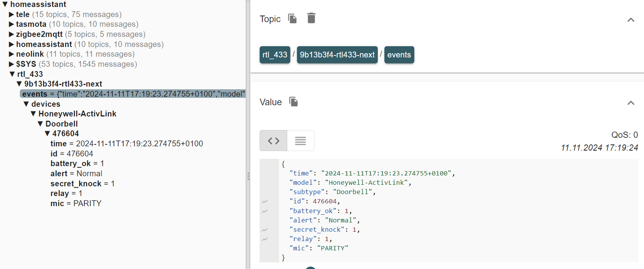Select the secret_knock entry in the tree
This screenshot has height=269, width=644.
tap(76, 184)
